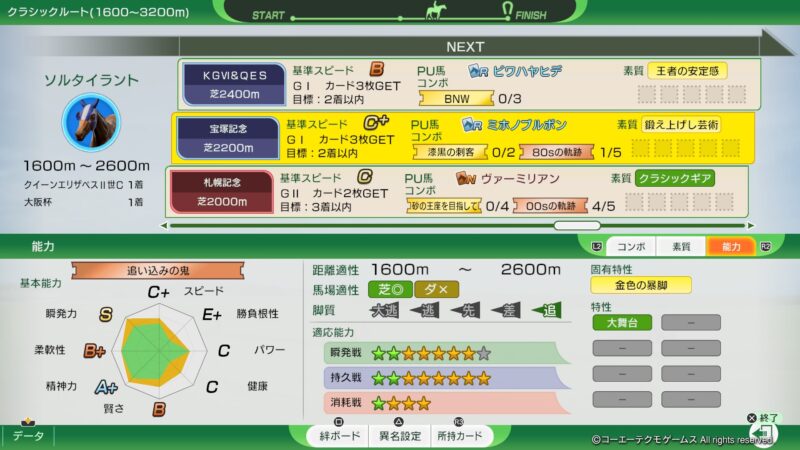Click the 健康 C rank icon
Viewport: 800px width, 450px height.
(x=212, y=387)
